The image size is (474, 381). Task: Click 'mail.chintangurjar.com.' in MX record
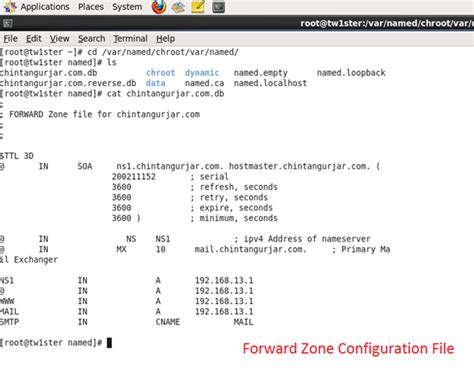tap(250, 249)
